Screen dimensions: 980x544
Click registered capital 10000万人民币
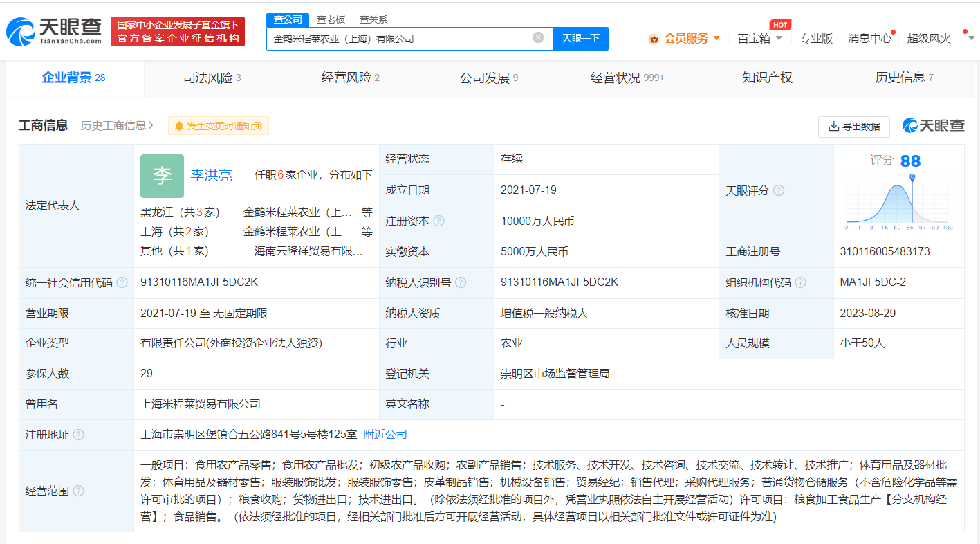537,221
